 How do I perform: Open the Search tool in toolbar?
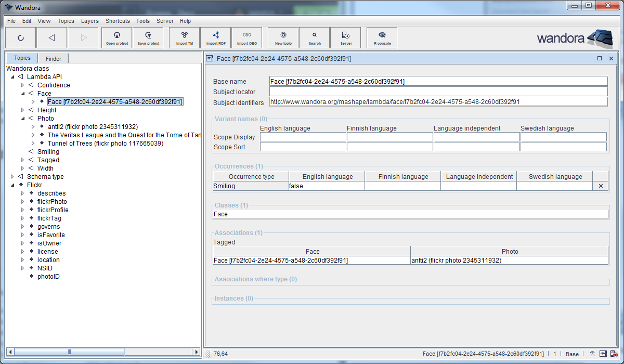[314, 37]
